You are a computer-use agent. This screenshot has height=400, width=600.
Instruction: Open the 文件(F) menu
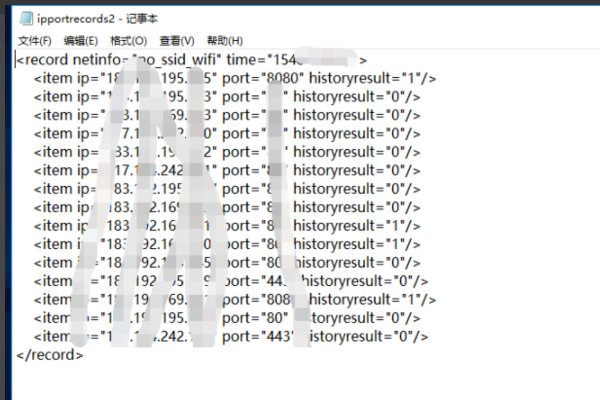[x=35, y=41]
